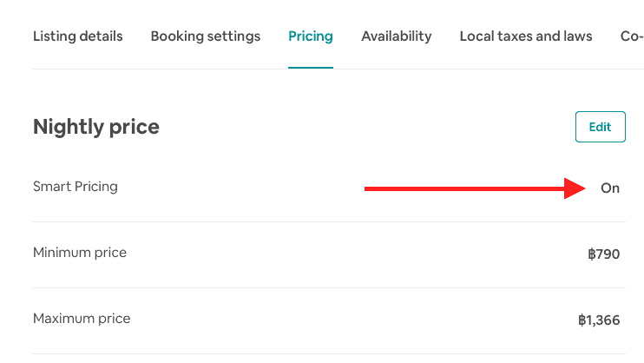Open the Local taxes and laws tab
644x363 pixels.
526,36
